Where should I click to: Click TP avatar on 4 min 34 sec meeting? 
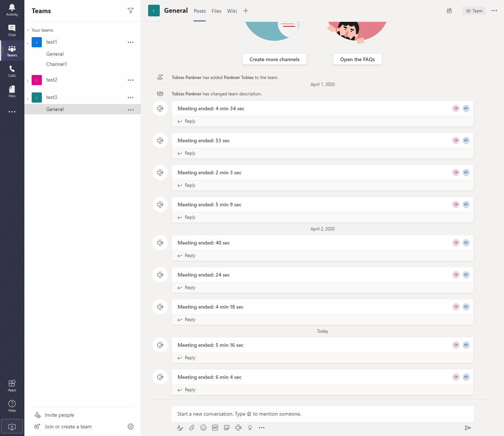[456, 108]
